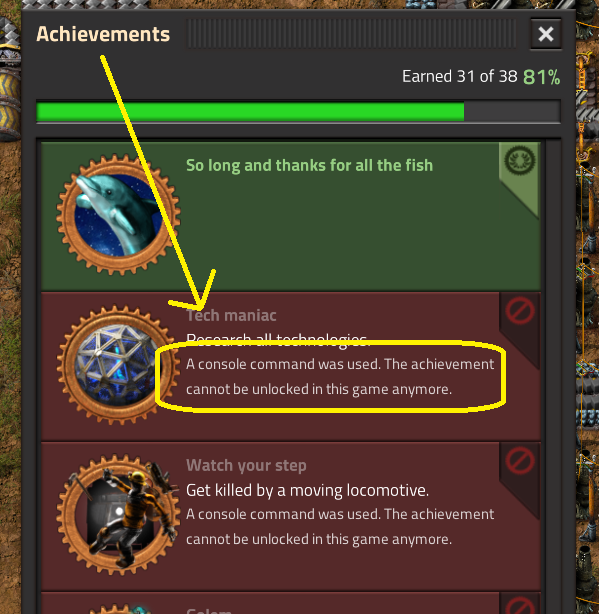Click the console command warning under Tech maniac
The image size is (599, 614).
tap(340, 377)
